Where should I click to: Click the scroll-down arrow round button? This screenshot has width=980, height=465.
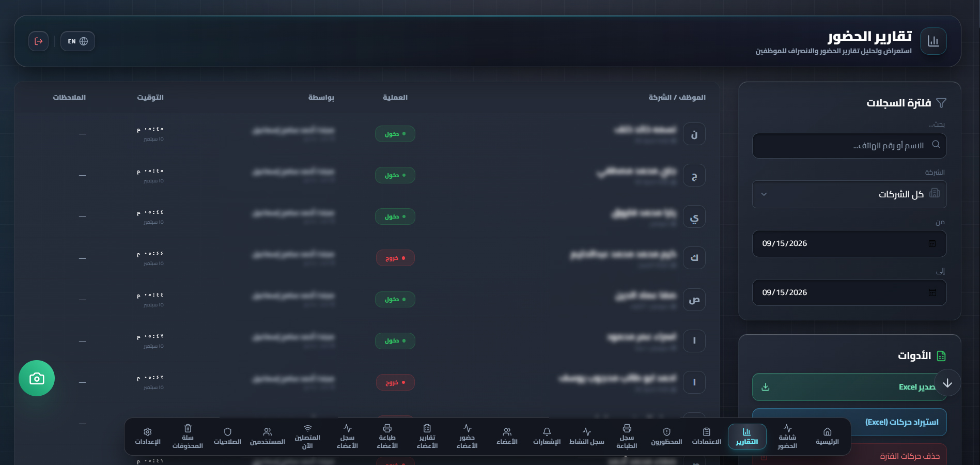(947, 383)
